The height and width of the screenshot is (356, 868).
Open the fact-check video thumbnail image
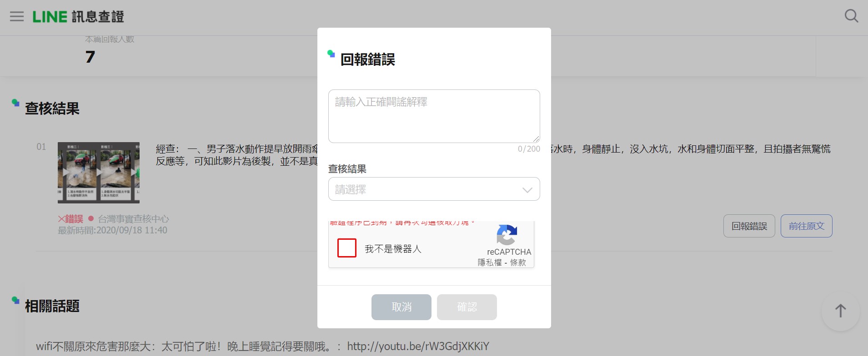tap(99, 173)
